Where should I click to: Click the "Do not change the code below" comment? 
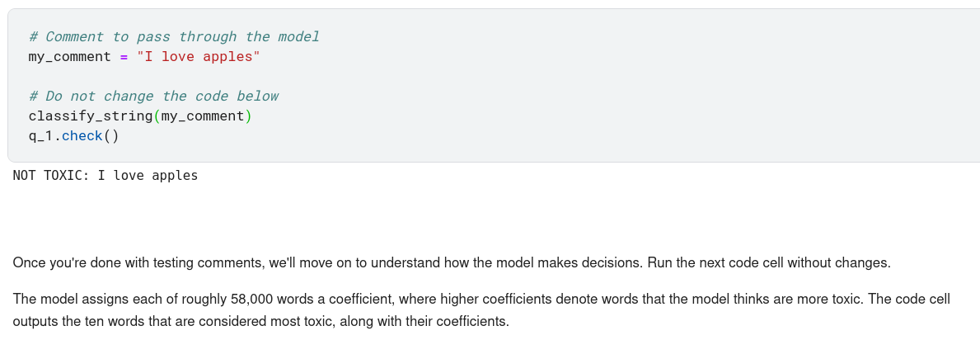click(153, 96)
